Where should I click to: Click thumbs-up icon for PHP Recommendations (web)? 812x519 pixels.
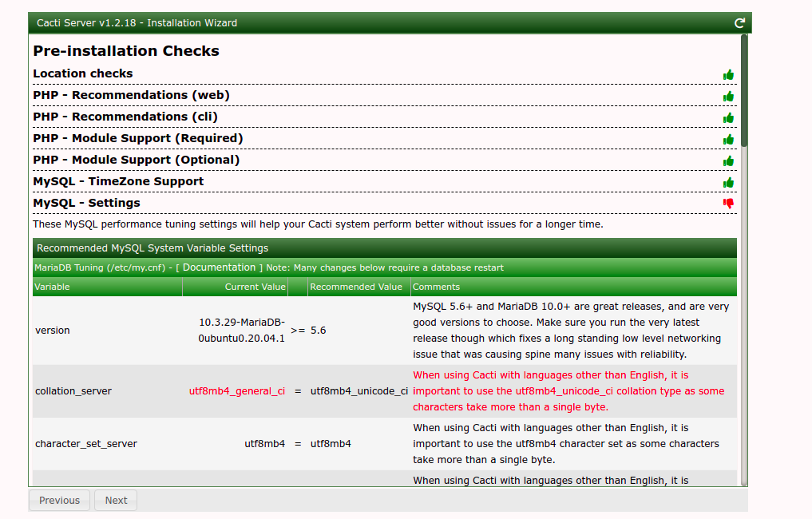coord(728,96)
